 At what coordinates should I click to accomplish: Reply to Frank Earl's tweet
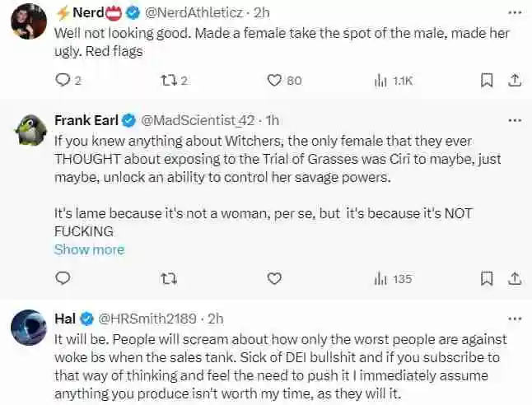(62, 279)
